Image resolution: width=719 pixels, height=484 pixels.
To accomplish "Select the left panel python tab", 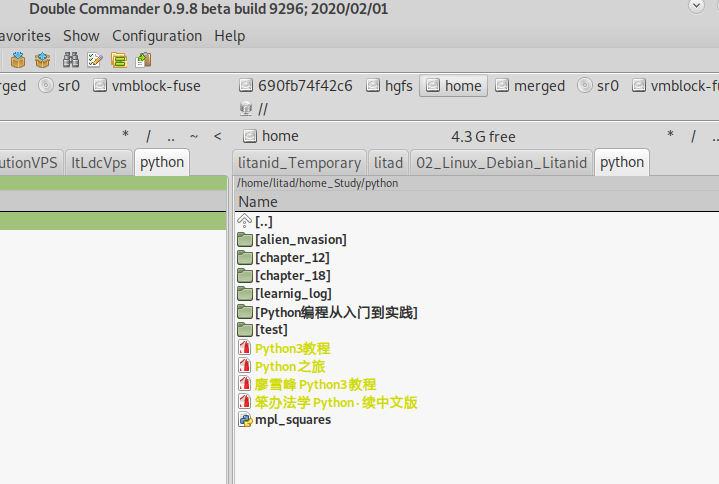I will [162, 162].
